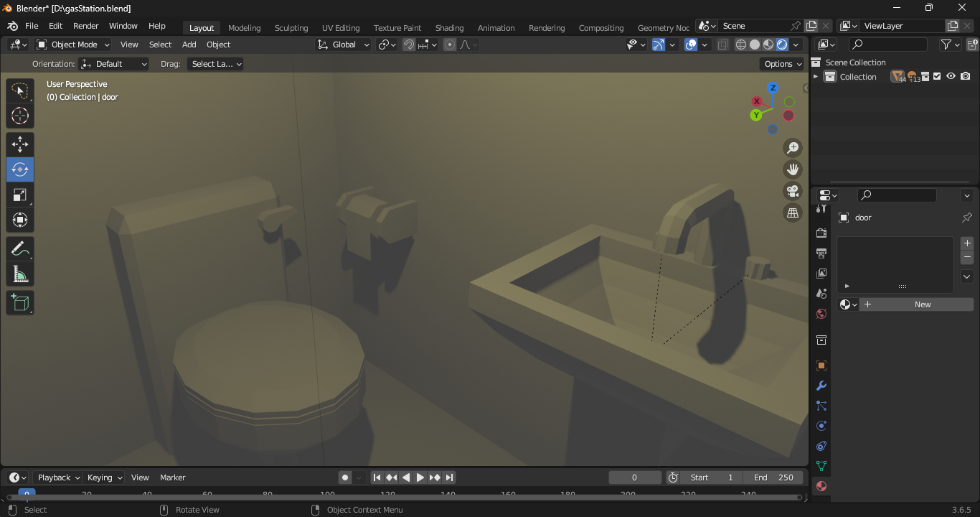Open the Render menu
This screenshot has width=980, height=517.
(85, 26)
